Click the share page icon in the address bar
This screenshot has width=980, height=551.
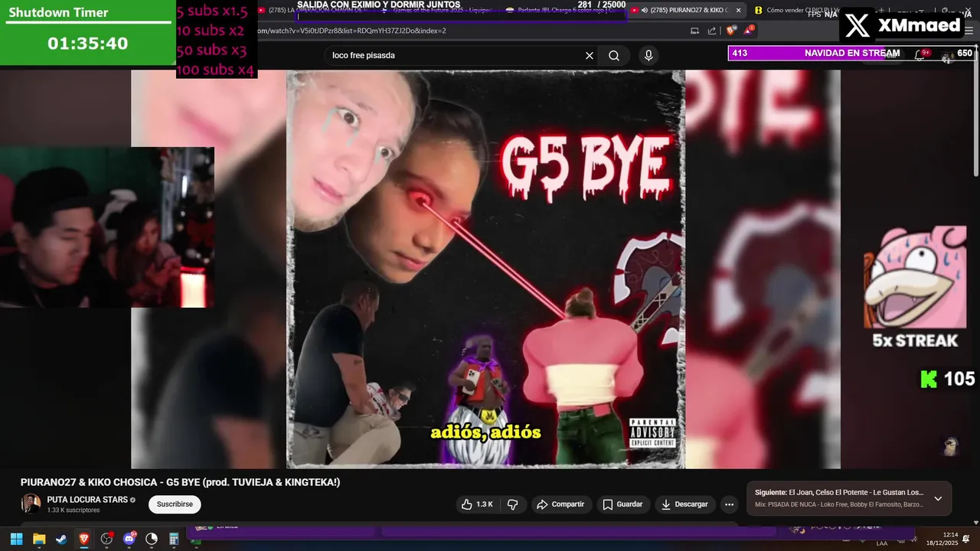(712, 31)
